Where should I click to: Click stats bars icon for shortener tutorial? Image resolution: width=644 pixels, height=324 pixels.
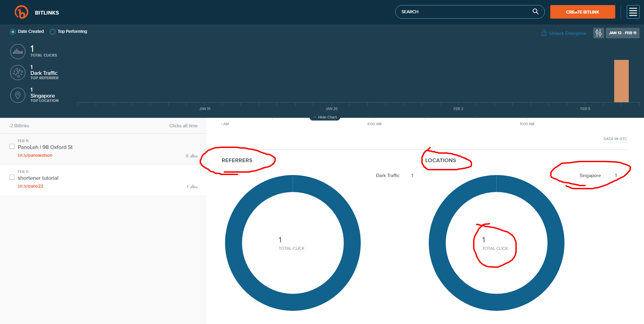(194, 187)
